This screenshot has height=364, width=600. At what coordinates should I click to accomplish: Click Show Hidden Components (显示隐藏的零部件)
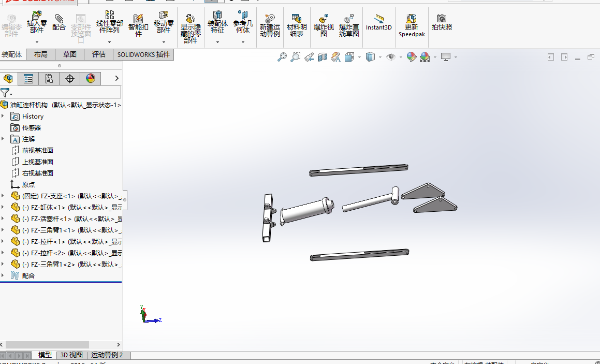click(x=191, y=28)
